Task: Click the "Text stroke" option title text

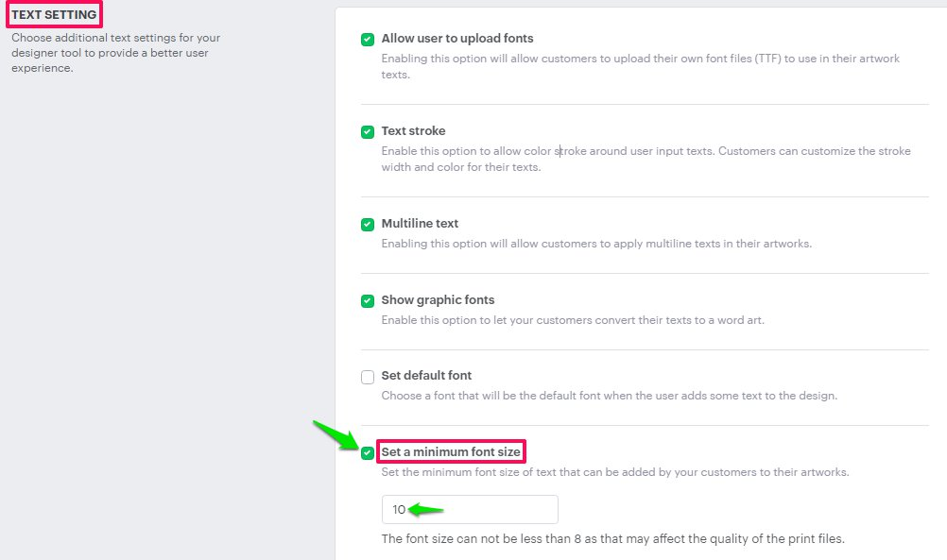Action: point(413,131)
